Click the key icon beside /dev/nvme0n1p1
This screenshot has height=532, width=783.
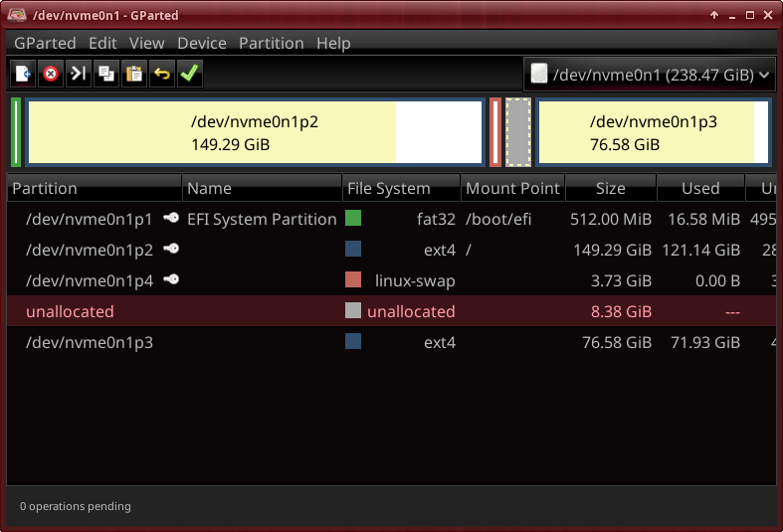tap(171, 219)
